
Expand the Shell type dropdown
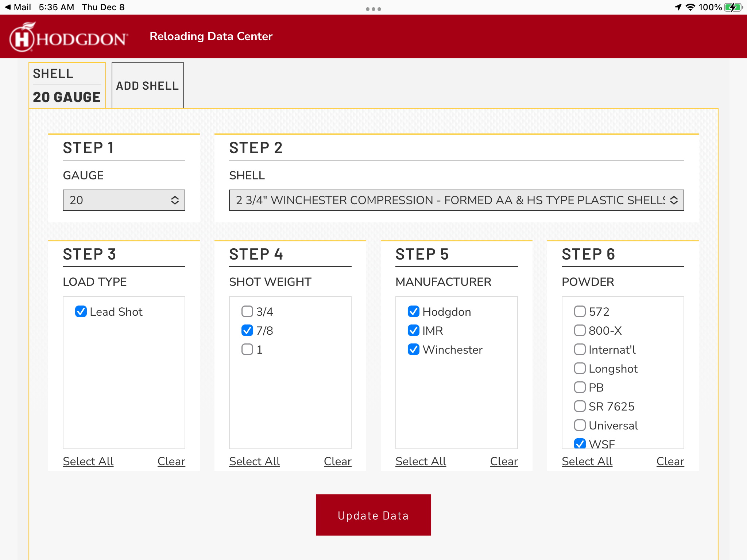click(456, 200)
